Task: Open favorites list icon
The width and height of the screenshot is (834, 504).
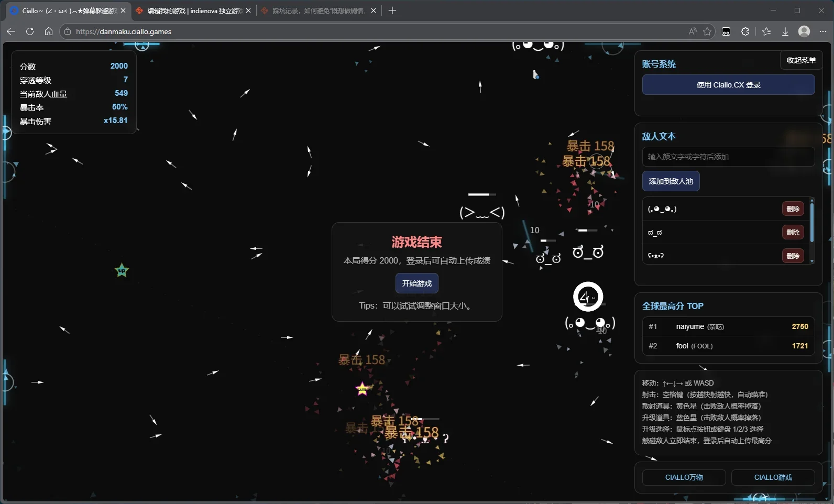Action: (x=766, y=31)
